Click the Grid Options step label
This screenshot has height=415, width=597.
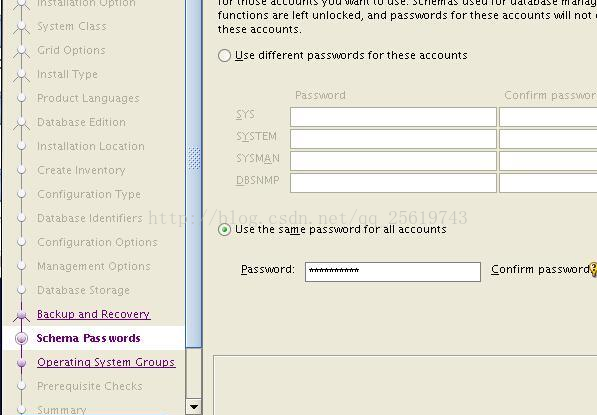71,50
